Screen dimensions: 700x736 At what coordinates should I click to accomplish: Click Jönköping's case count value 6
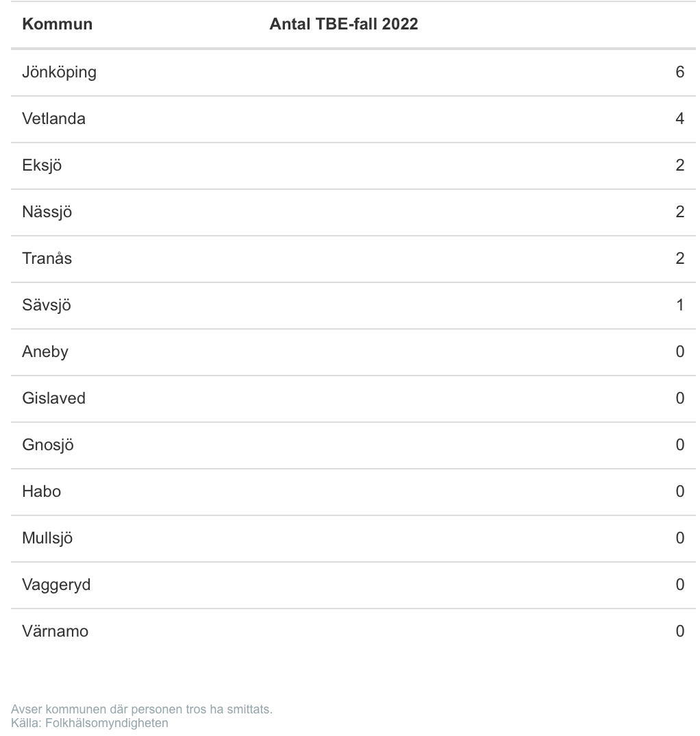coord(679,72)
